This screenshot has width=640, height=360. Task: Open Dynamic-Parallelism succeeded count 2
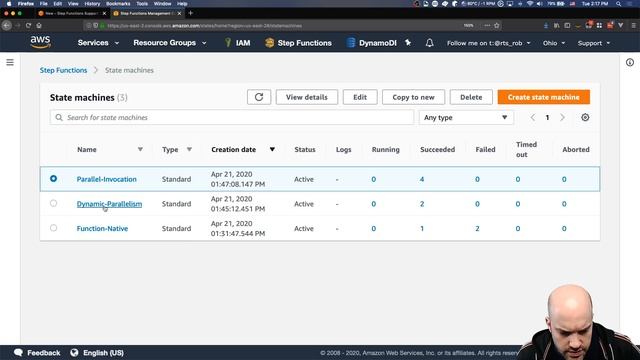coord(422,204)
